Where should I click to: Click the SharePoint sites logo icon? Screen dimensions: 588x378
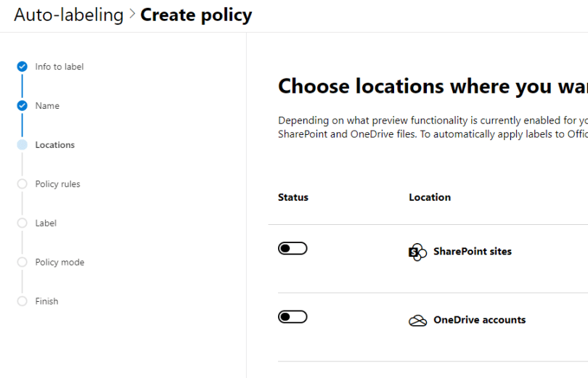(x=417, y=252)
